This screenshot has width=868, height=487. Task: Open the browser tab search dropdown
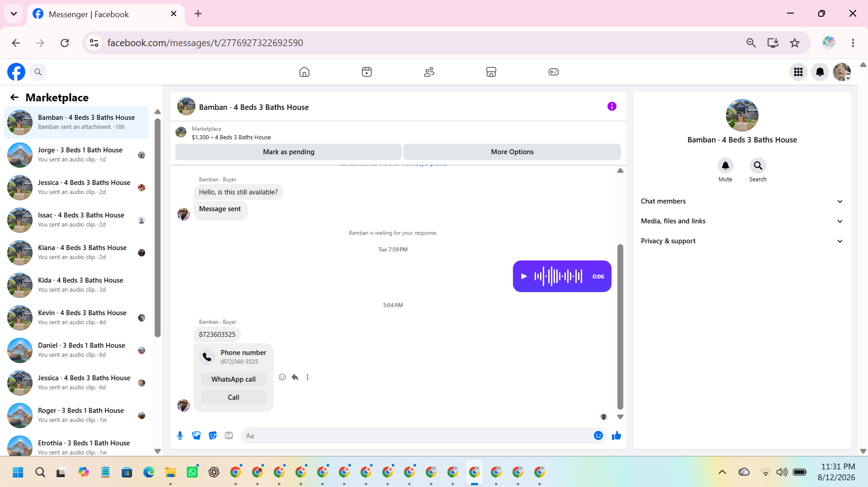pos(14,14)
